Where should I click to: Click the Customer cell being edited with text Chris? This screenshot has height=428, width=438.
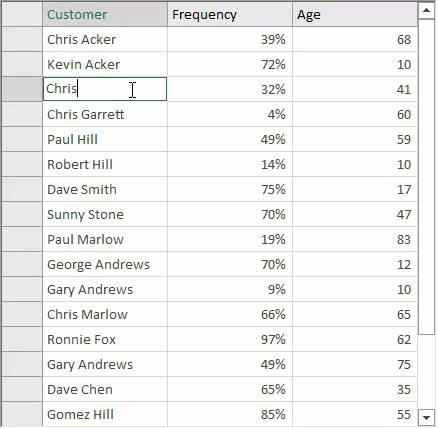(105, 89)
